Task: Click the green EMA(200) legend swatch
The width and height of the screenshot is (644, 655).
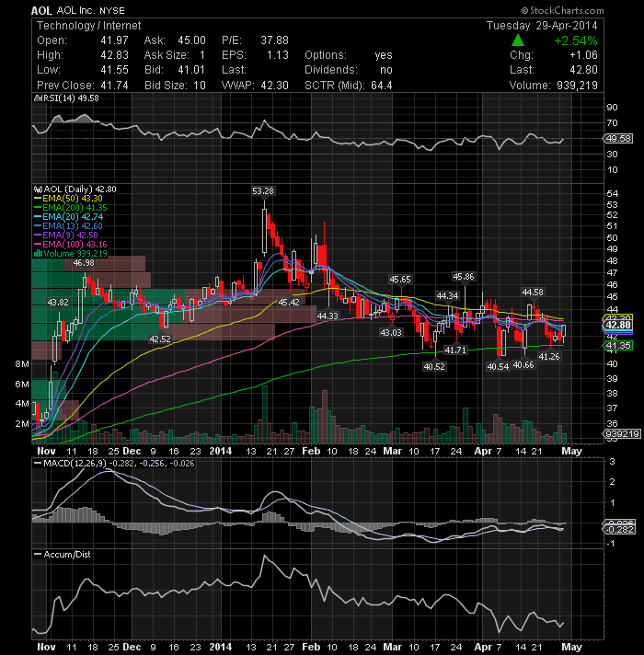Action: click(38, 208)
